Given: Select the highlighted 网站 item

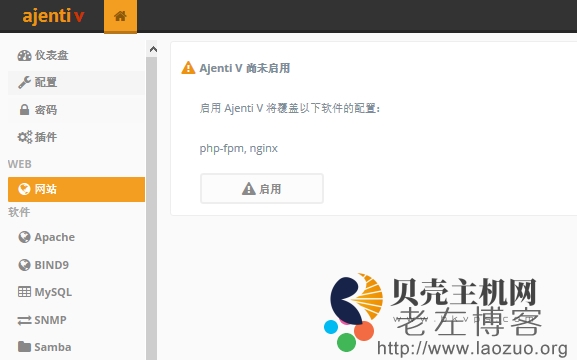Looking at the screenshot, I should [76, 189].
